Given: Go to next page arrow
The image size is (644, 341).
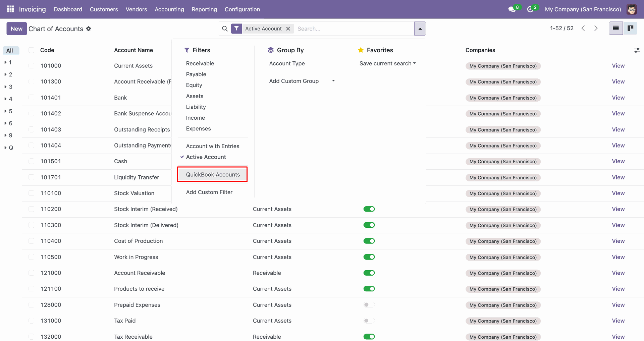Looking at the screenshot, I should pos(596,29).
